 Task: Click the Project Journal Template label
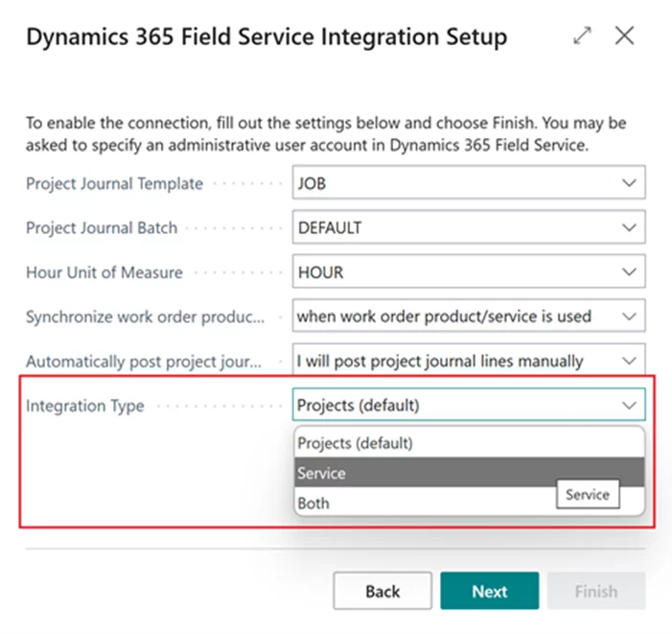(x=114, y=183)
